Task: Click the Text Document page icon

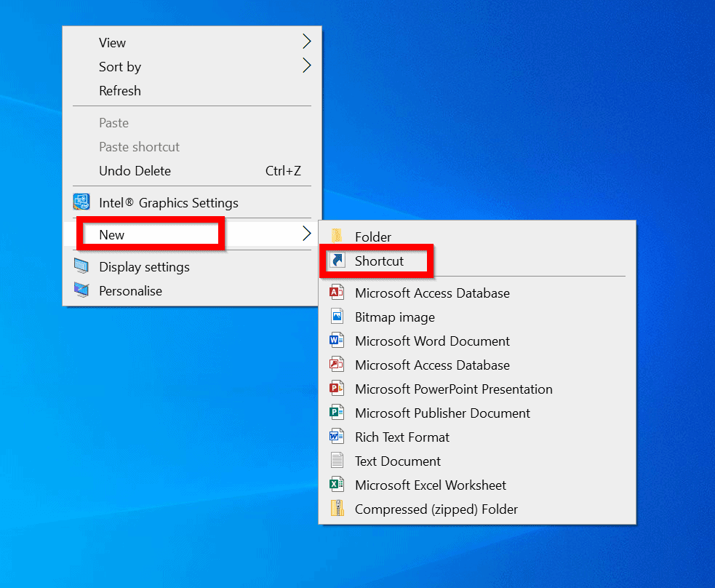Action: click(x=337, y=460)
